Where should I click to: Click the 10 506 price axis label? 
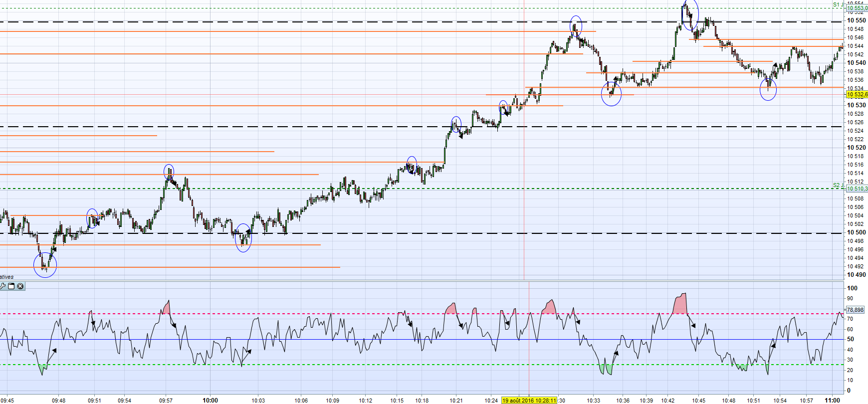[x=856, y=207]
